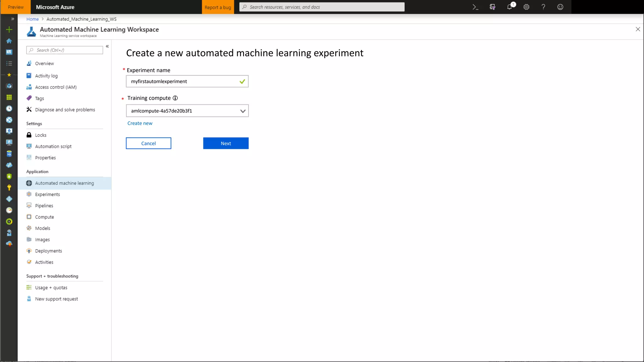Open the Home icon in left rail
Screen dimensions: 644x362
[x=9, y=41]
